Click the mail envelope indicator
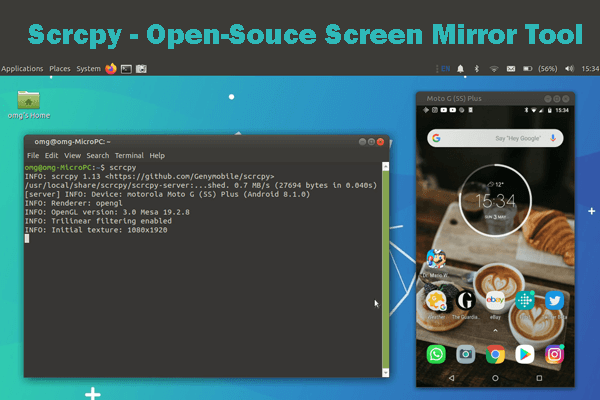Viewport: 600px width, 400px height. pyautogui.click(x=511, y=69)
